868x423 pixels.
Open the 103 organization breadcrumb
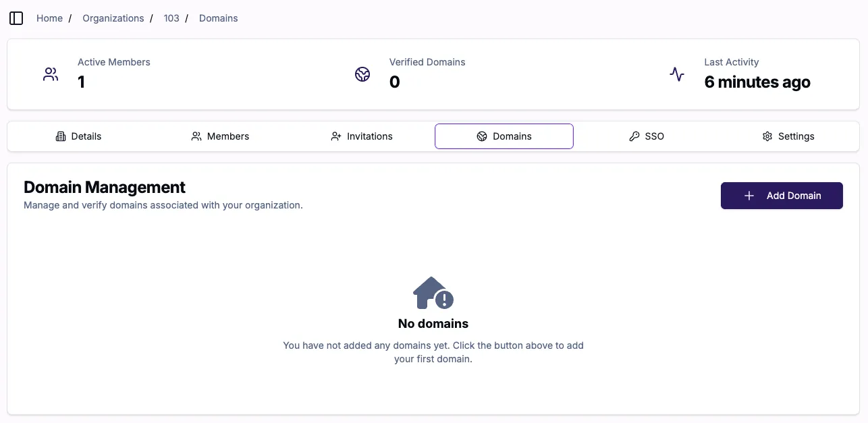coord(171,18)
